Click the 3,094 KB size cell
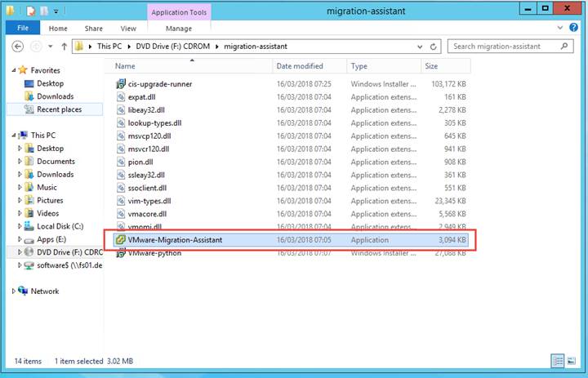 (x=452, y=240)
